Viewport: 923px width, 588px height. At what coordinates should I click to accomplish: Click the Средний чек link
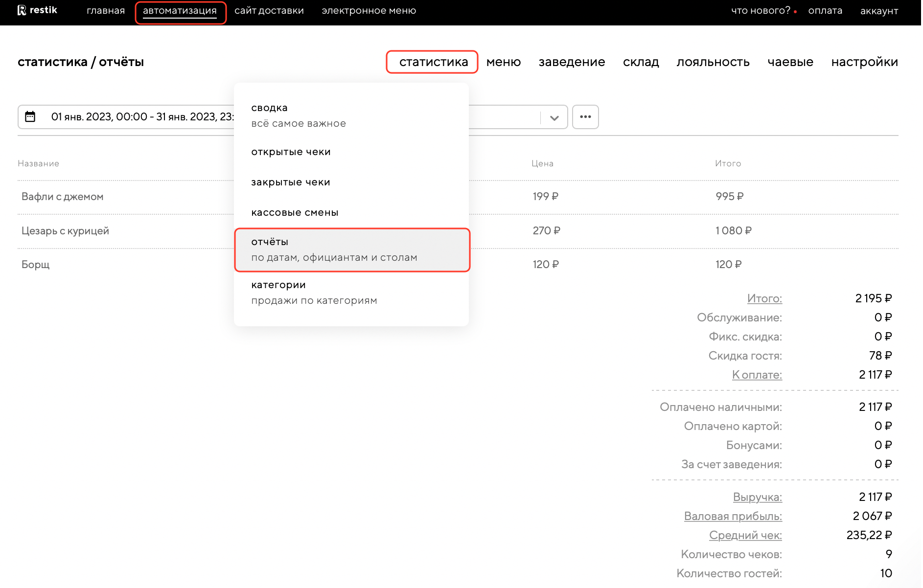[745, 535]
